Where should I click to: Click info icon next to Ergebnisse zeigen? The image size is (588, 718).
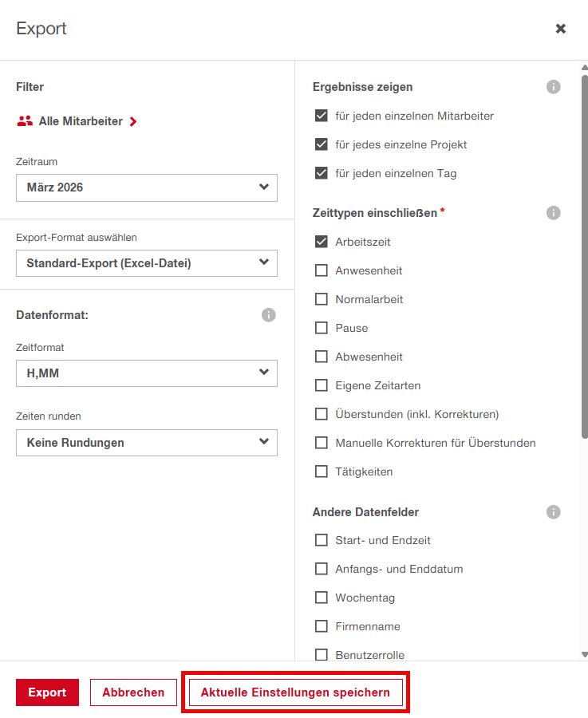[553, 87]
